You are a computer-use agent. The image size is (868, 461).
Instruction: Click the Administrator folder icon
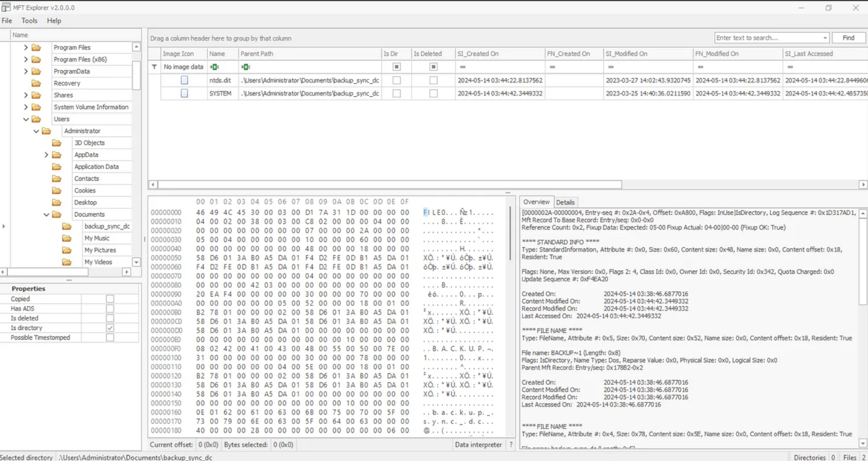pyautogui.click(x=47, y=131)
